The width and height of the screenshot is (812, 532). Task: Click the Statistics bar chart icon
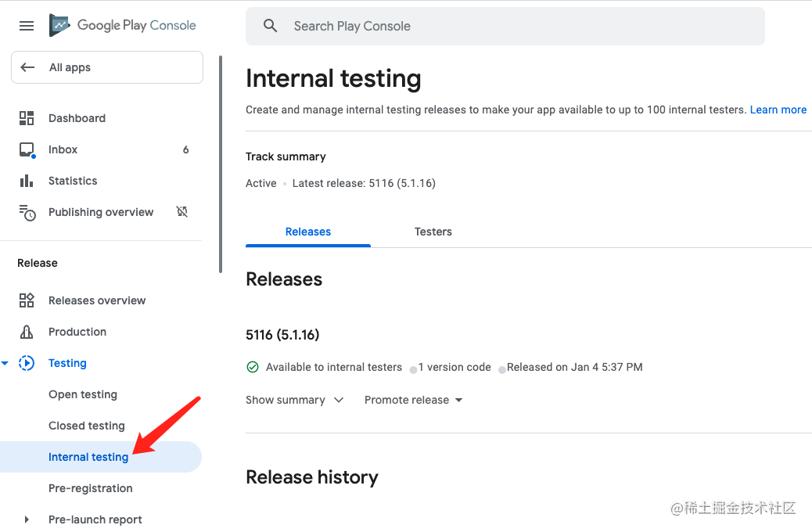pyautogui.click(x=27, y=181)
